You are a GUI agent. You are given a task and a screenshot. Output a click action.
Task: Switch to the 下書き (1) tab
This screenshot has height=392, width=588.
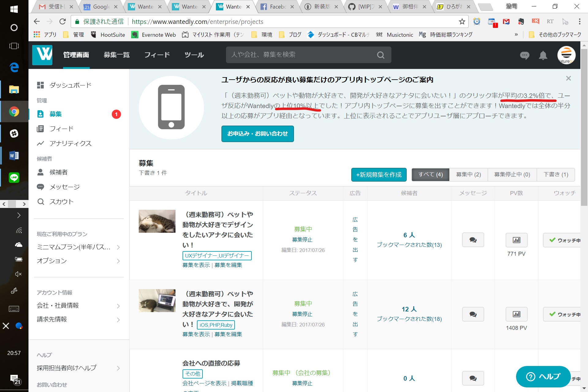556,174
